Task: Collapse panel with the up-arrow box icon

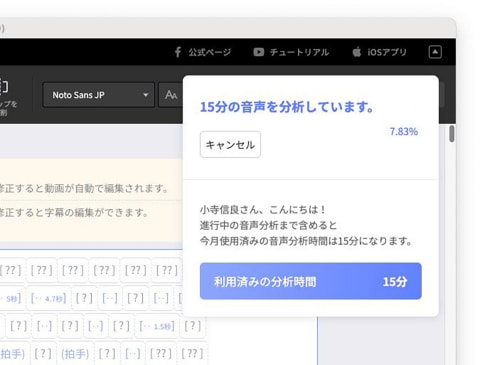Action: 435,52
